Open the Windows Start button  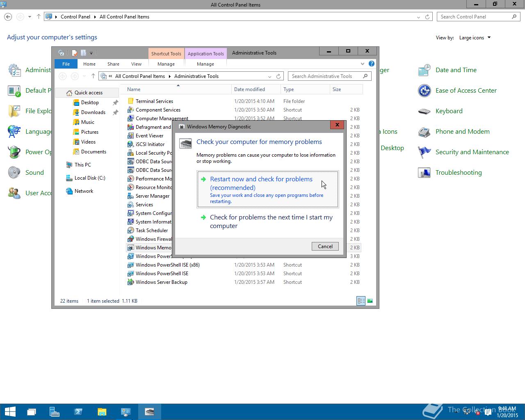(10, 412)
